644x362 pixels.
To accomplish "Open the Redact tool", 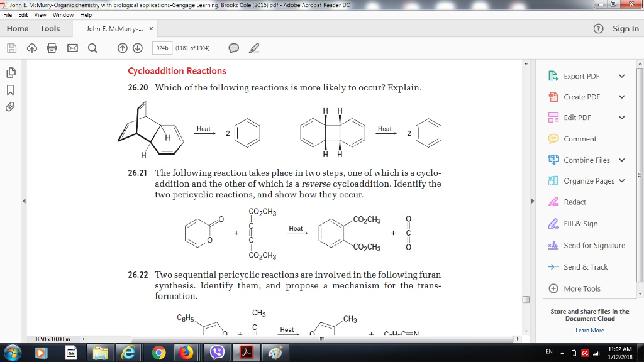I will pos(575,202).
